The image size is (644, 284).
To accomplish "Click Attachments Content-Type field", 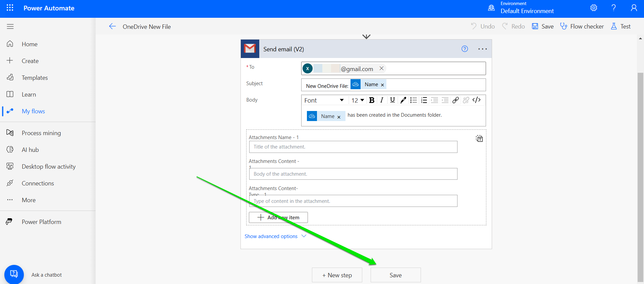I will click(x=353, y=201).
